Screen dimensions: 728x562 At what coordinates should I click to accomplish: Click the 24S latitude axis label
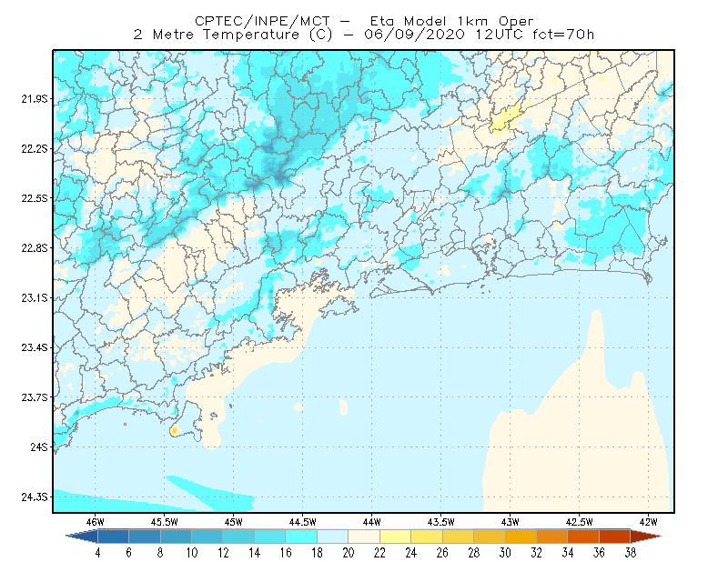tap(39, 447)
